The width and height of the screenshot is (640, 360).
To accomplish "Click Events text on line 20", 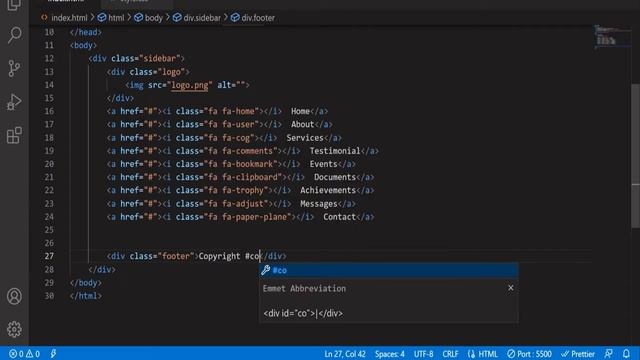I will [x=323, y=164].
